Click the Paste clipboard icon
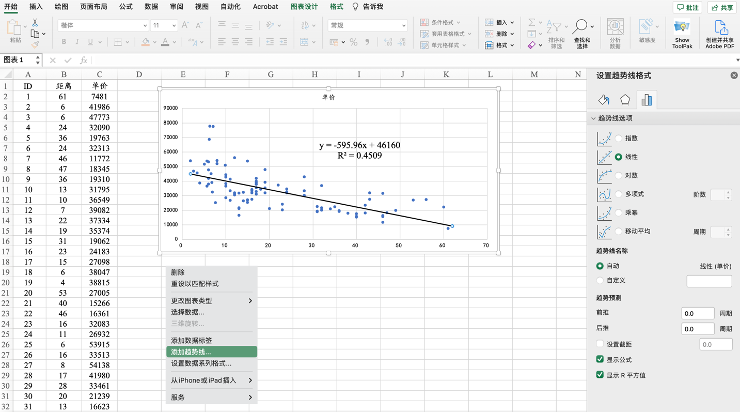Image resolution: width=740 pixels, height=412 pixels. pyautogui.click(x=14, y=30)
